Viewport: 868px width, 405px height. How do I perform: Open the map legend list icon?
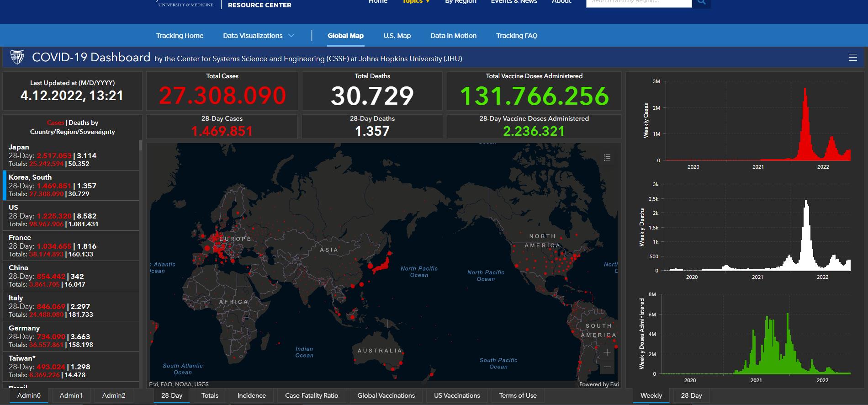(x=607, y=157)
